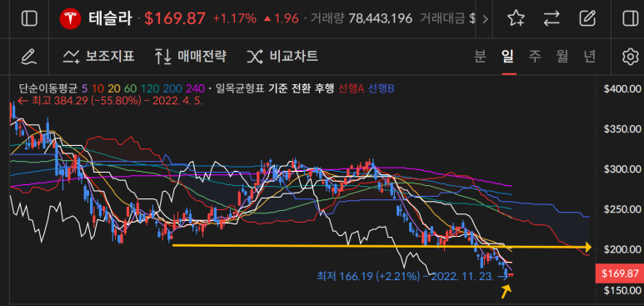Viewport: 644px width, 306px height.
Task: Select 일 daily interval tab
Action: point(507,57)
